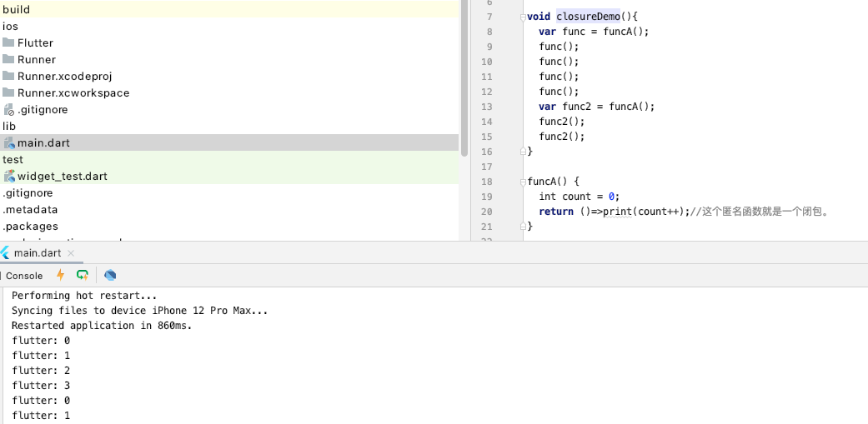Open the Console tab

coord(24,275)
